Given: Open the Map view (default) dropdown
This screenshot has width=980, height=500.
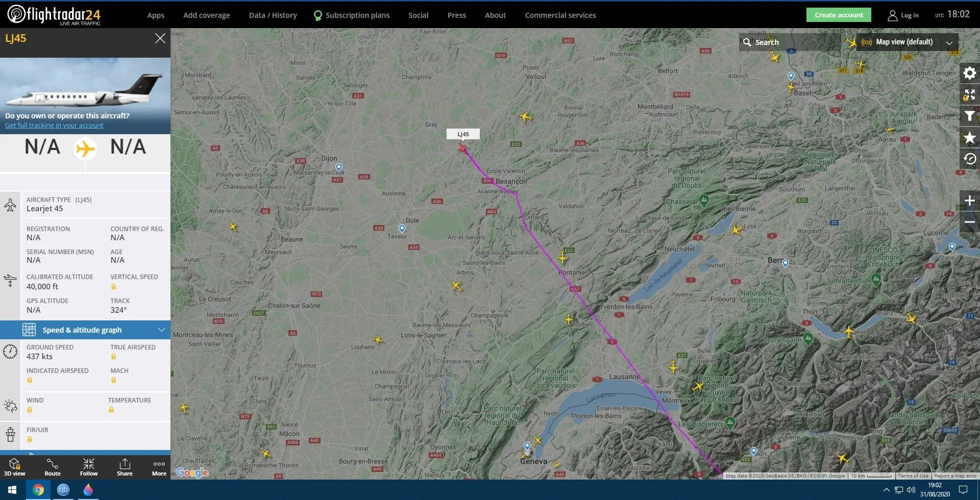Looking at the screenshot, I should point(906,42).
